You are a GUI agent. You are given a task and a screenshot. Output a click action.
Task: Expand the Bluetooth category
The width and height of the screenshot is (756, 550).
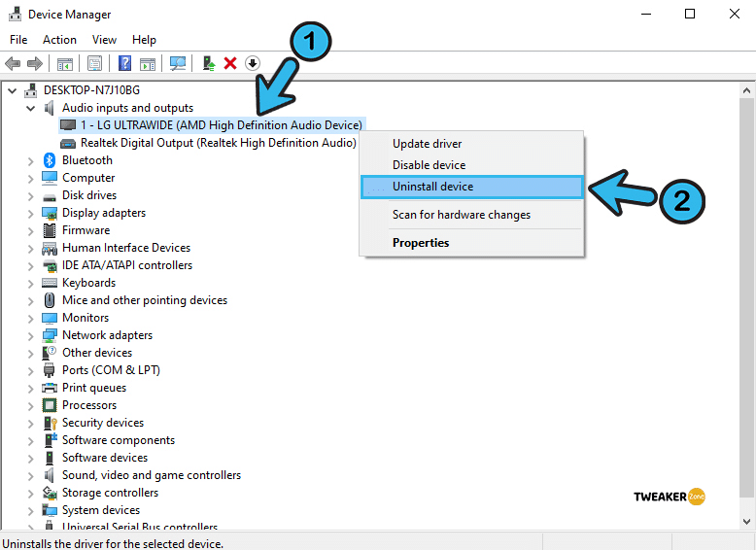point(30,161)
